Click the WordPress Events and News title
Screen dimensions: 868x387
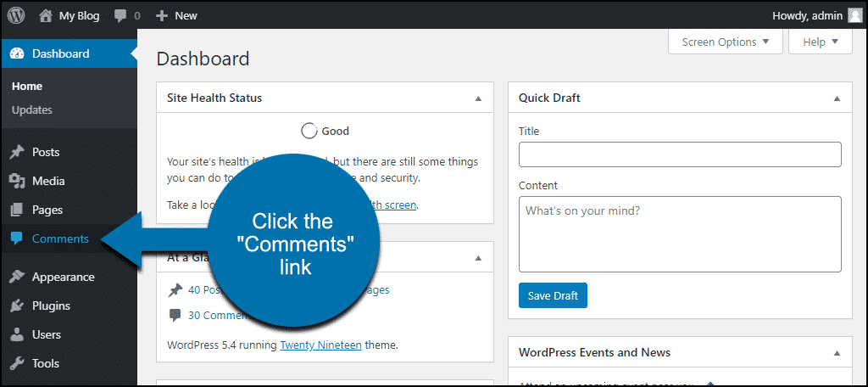[594, 352]
